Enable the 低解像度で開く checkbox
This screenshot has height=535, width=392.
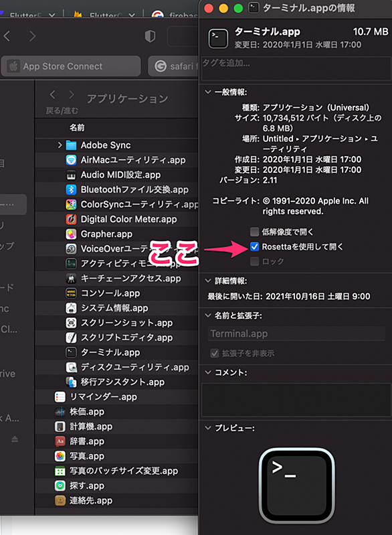[254, 232]
